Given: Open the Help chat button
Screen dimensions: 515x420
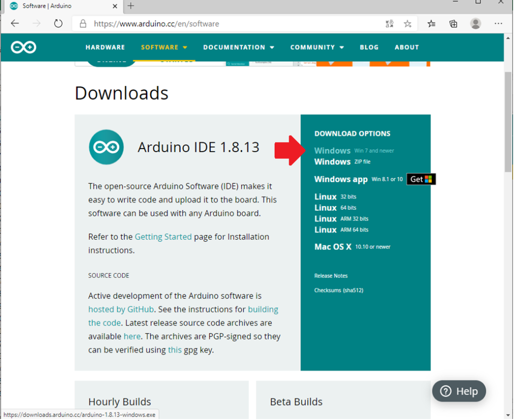Looking at the screenshot, I should [x=459, y=391].
